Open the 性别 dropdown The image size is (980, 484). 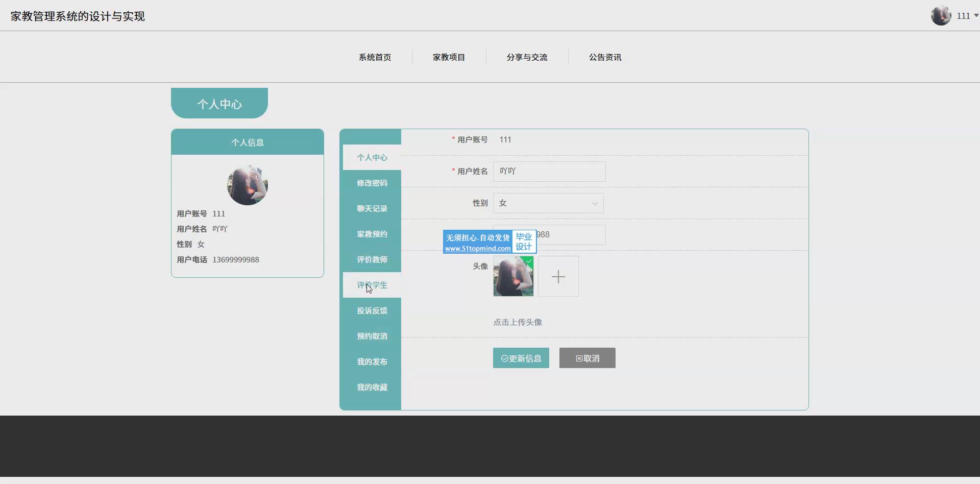pos(548,203)
